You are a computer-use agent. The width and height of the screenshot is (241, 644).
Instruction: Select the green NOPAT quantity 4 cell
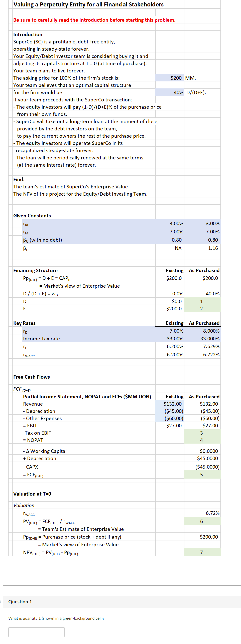coord(202,440)
